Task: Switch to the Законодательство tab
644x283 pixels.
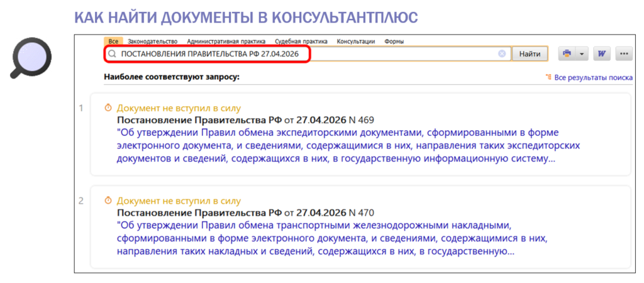Action: (x=152, y=41)
